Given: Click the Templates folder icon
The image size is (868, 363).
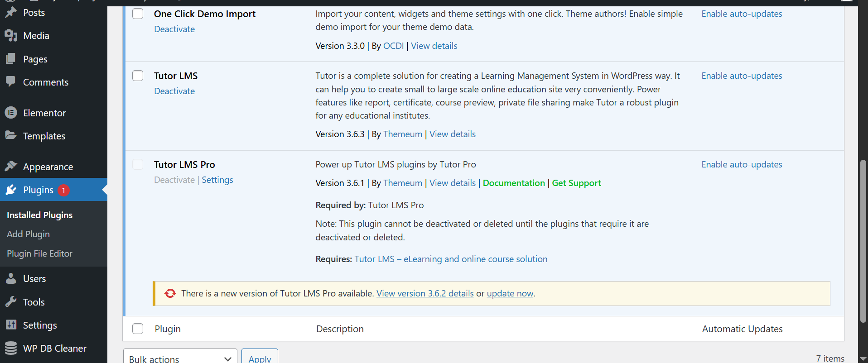Looking at the screenshot, I should click(x=11, y=135).
